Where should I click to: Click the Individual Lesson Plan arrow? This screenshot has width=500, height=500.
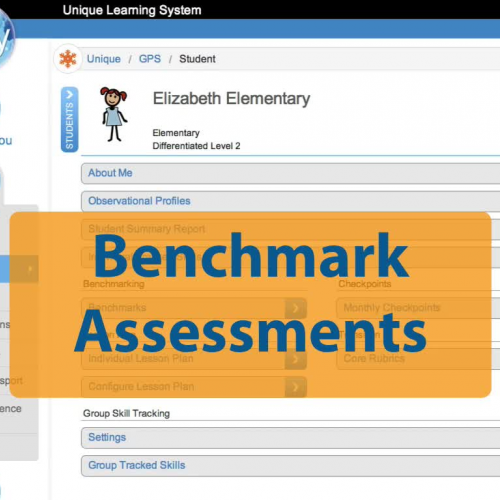296,359
